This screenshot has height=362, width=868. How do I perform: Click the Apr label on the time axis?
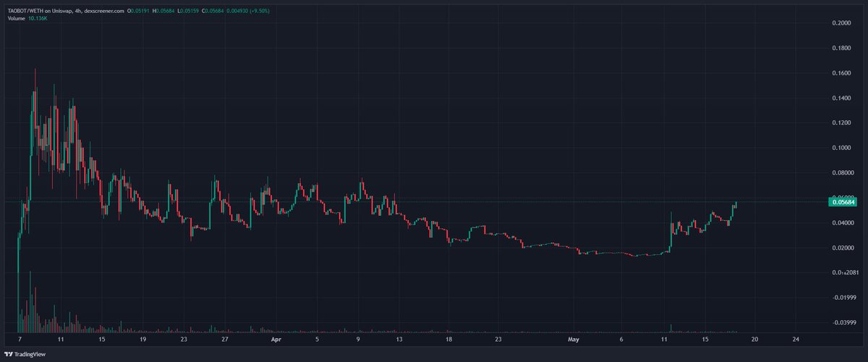(275, 339)
